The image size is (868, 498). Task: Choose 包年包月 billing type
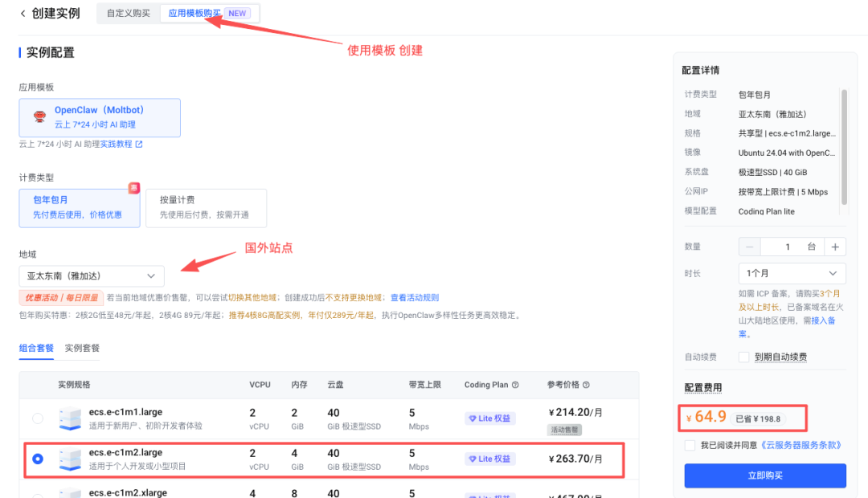(x=79, y=207)
